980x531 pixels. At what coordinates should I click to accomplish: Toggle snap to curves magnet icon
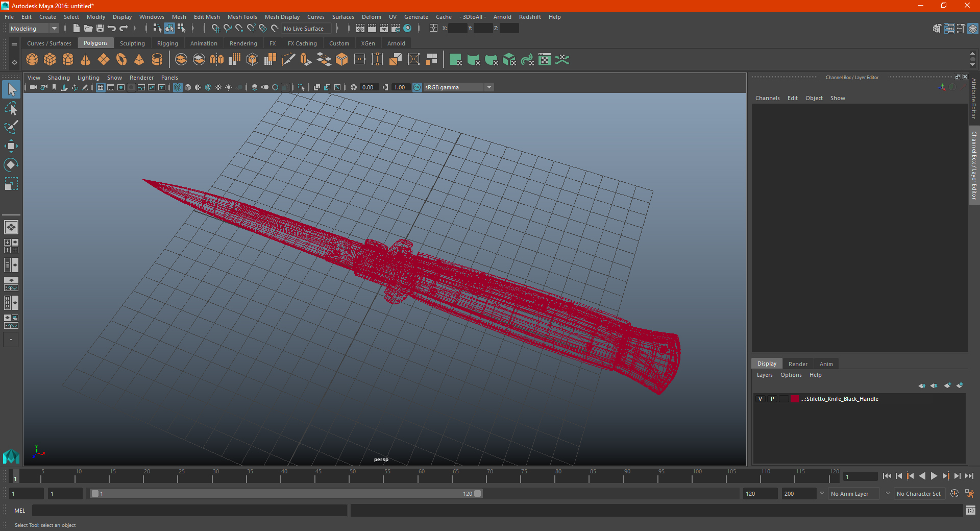click(x=228, y=29)
